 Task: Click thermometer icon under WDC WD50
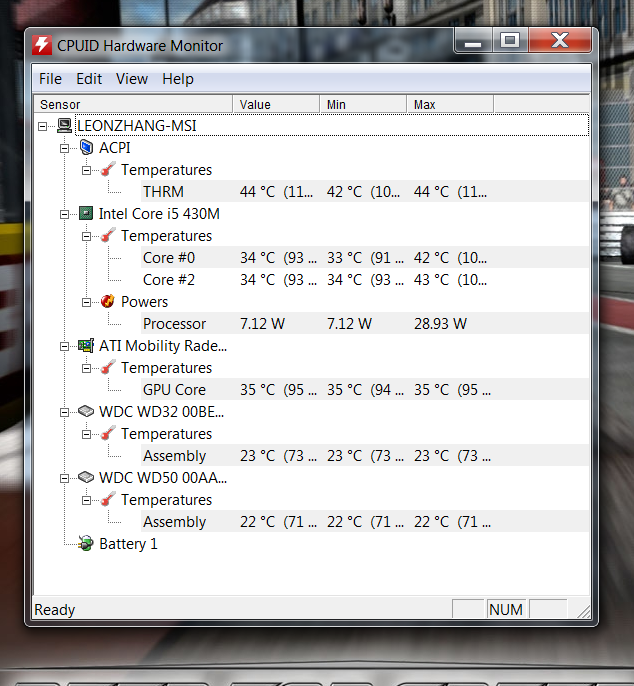click(x=108, y=500)
